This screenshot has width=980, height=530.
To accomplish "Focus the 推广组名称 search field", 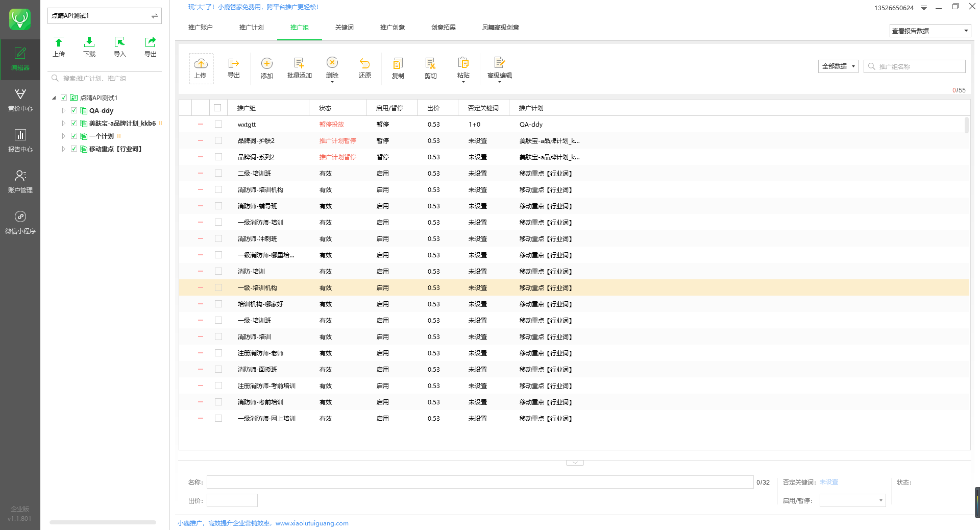I will pos(915,66).
